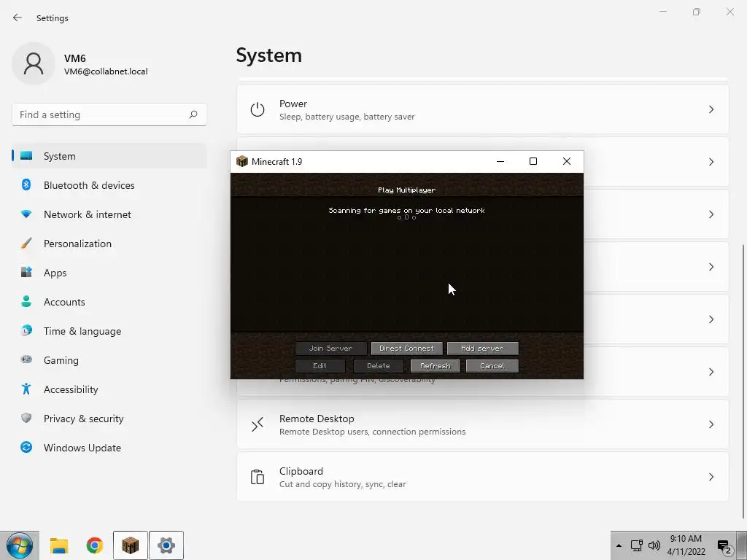Image resolution: width=747 pixels, height=560 pixels.
Task: Open the clock showing 9:10 AM
Action: tap(686, 545)
